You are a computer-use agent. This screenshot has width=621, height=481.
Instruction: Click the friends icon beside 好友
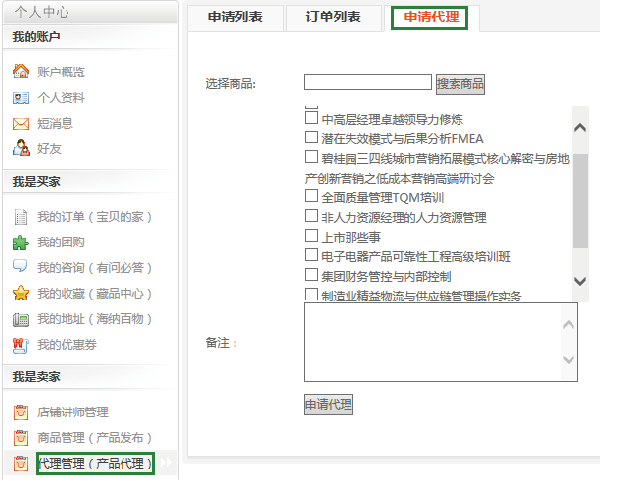(20, 149)
